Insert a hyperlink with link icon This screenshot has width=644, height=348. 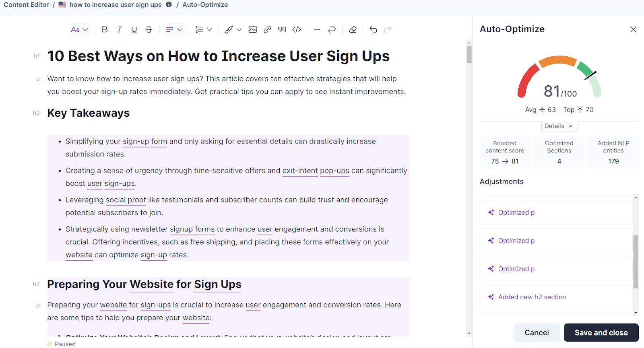click(x=267, y=29)
